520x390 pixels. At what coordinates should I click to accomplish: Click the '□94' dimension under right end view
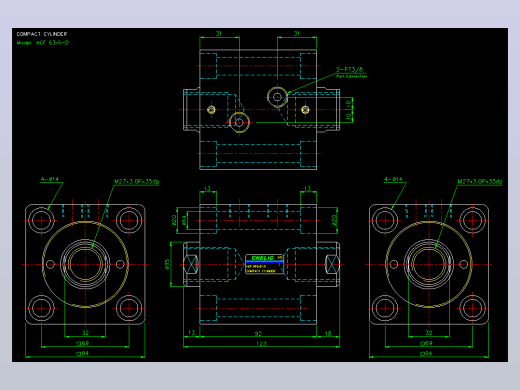tap(426, 353)
